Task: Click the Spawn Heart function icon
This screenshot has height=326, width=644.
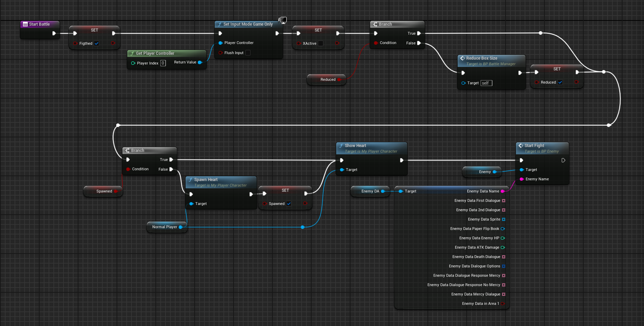Action: click(190, 180)
